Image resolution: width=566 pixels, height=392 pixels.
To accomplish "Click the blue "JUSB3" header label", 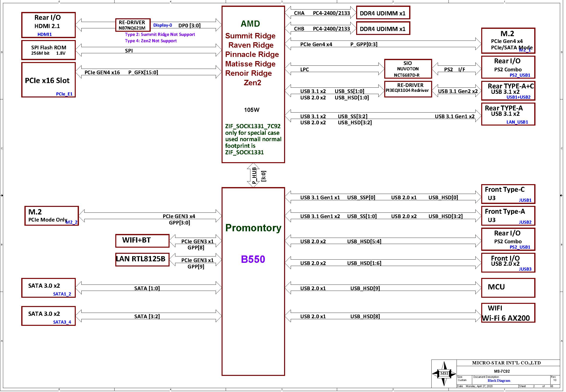I will point(525,269).
